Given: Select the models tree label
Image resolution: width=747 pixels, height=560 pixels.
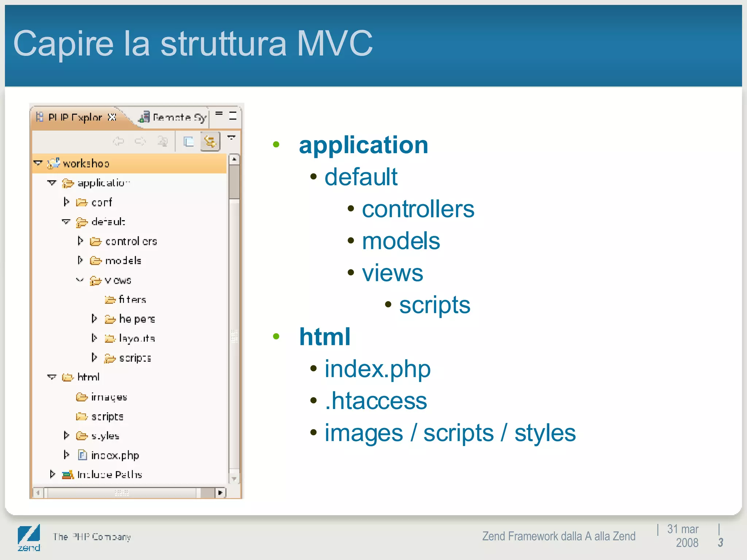Looking at the screenshot, I should [123, 261].
